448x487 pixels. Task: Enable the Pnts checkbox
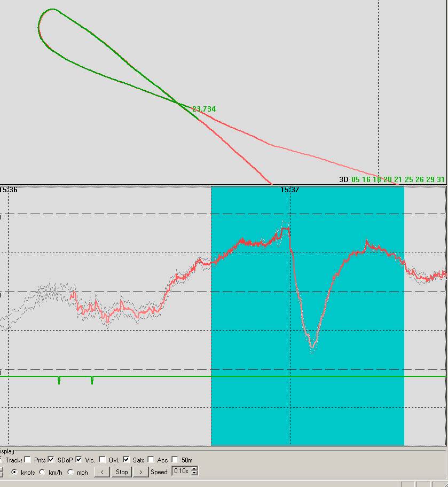pos(28,460)
